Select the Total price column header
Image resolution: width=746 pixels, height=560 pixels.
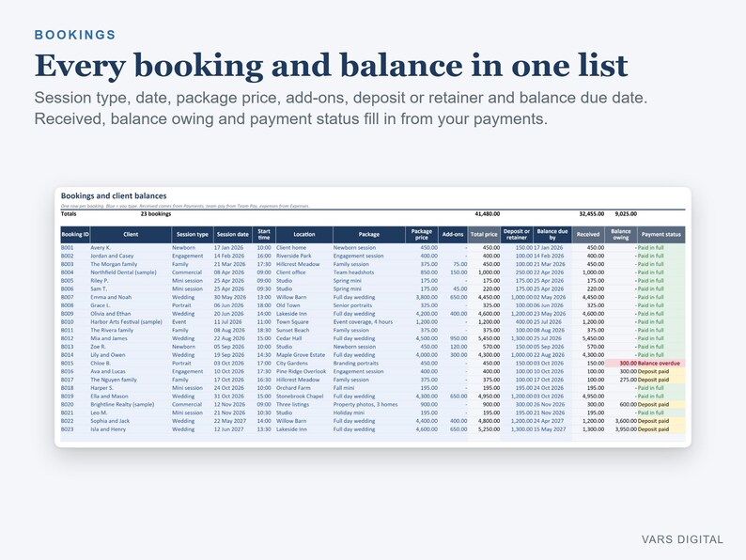coord(484,235)
